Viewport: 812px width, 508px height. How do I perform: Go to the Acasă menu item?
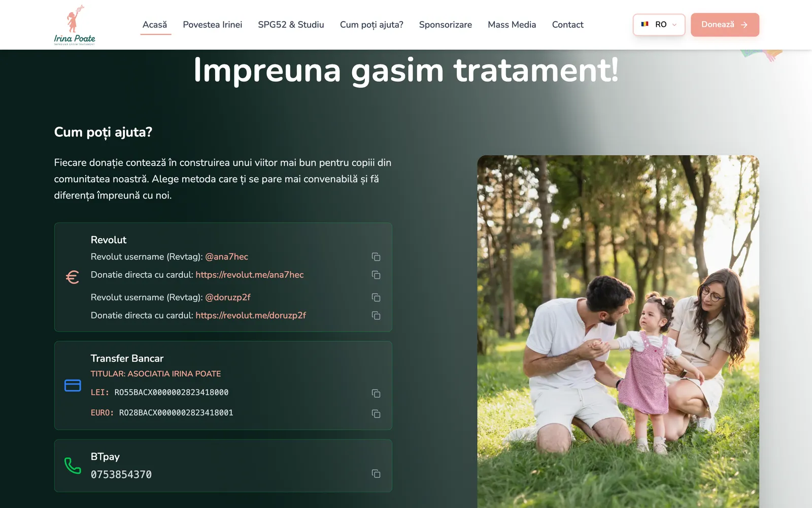click(155, 24)
